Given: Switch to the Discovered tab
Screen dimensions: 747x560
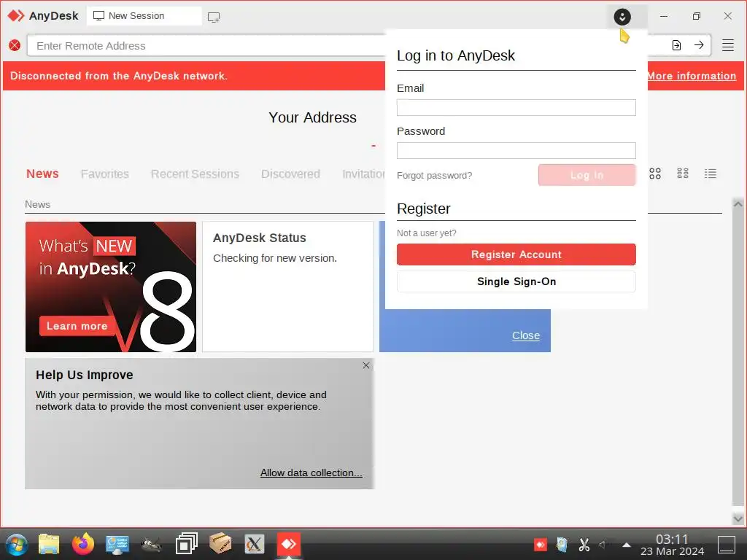Looking at the screenshot, I should (290, 174).
